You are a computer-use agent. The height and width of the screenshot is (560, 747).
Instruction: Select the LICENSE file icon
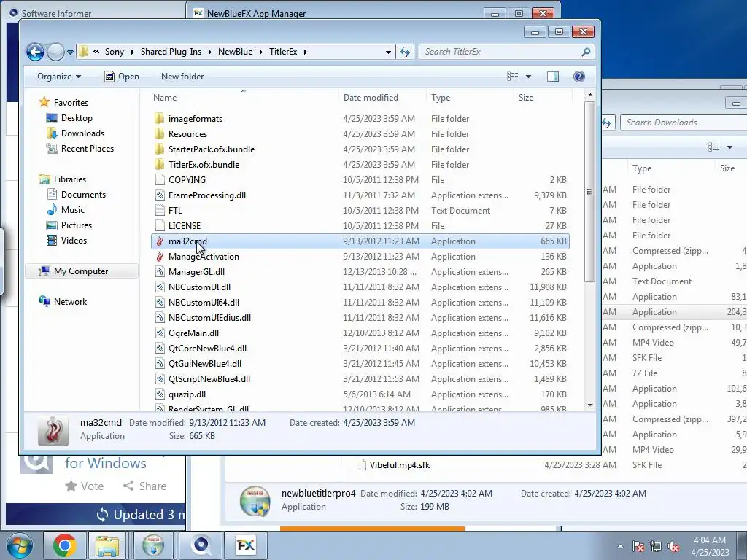click(x=160, y=225)
